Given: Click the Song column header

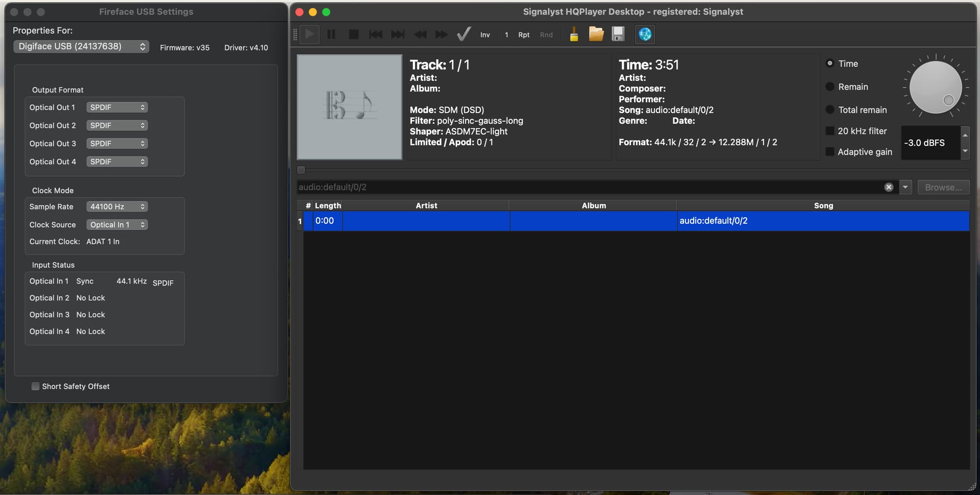Looking at the screenshot, I should pos(823,205).
